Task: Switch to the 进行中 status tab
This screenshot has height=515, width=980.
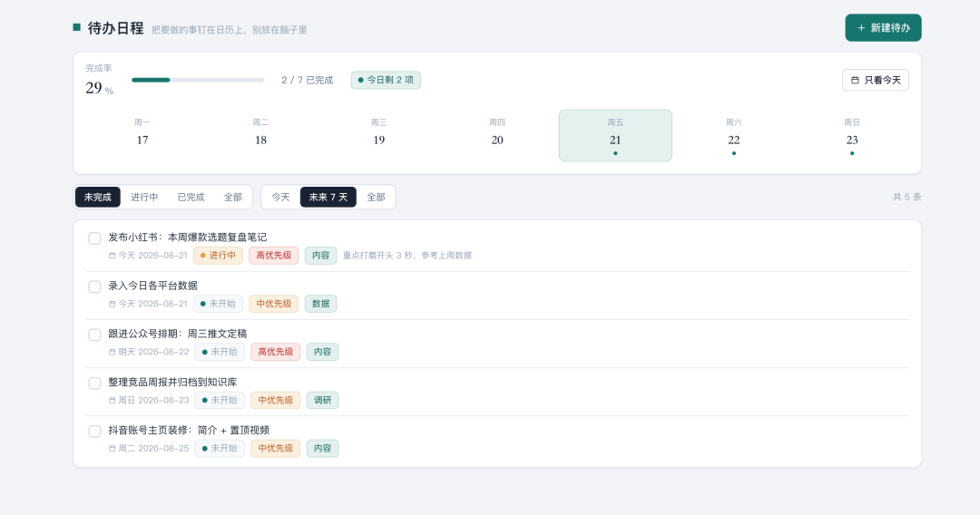Action: [x=144, y=198]
